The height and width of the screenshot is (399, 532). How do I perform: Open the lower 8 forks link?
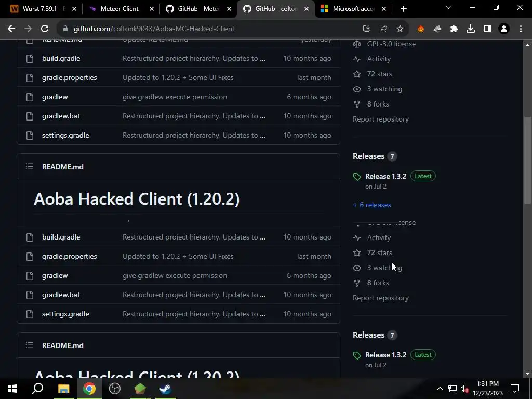click(378, 283)
